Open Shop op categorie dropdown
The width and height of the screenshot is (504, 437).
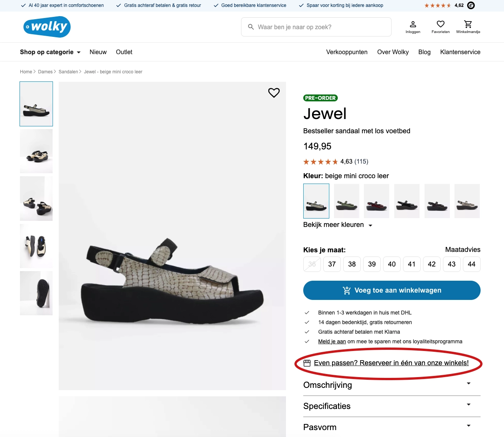[x=50, y=52]
